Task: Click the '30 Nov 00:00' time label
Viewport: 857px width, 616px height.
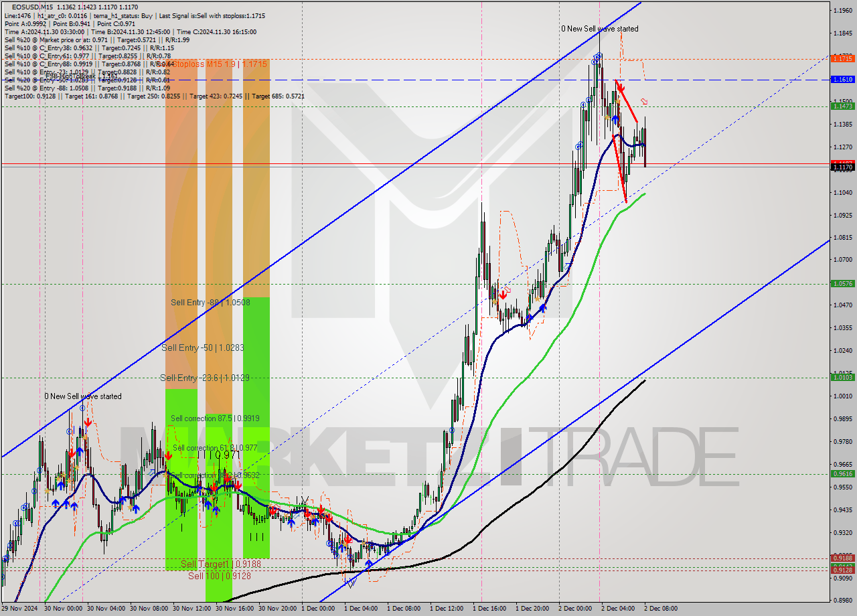Action: 64,609
